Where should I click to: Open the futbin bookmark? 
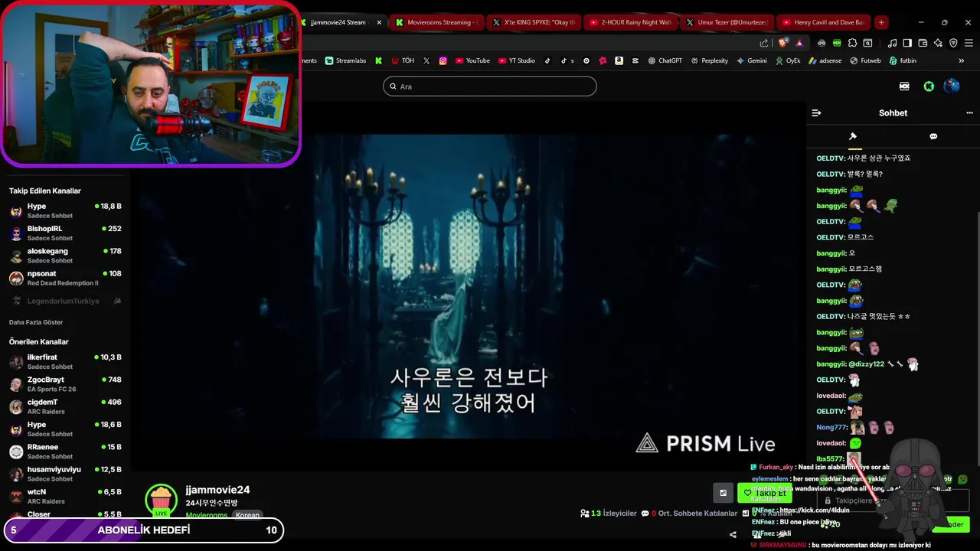point(903,60)
